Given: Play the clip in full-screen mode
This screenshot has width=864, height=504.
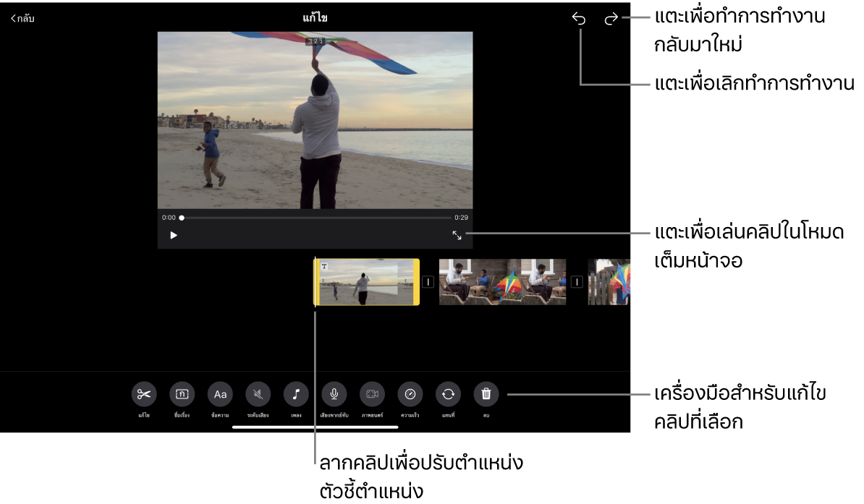Looking at the screenshot, I should [457, 235].
